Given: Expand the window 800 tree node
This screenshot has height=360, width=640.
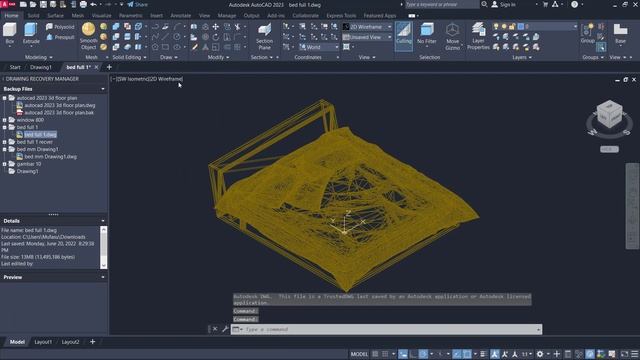Looking at the screenshot, I should tap(4, 120).
